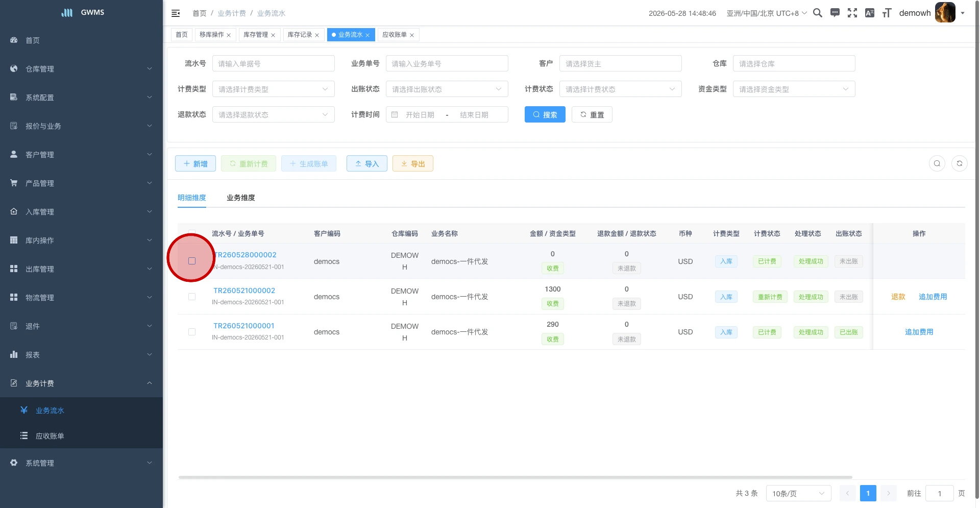980x508 pixels.
Task: Click the 导入 button
Action: (x=367, y=164)
